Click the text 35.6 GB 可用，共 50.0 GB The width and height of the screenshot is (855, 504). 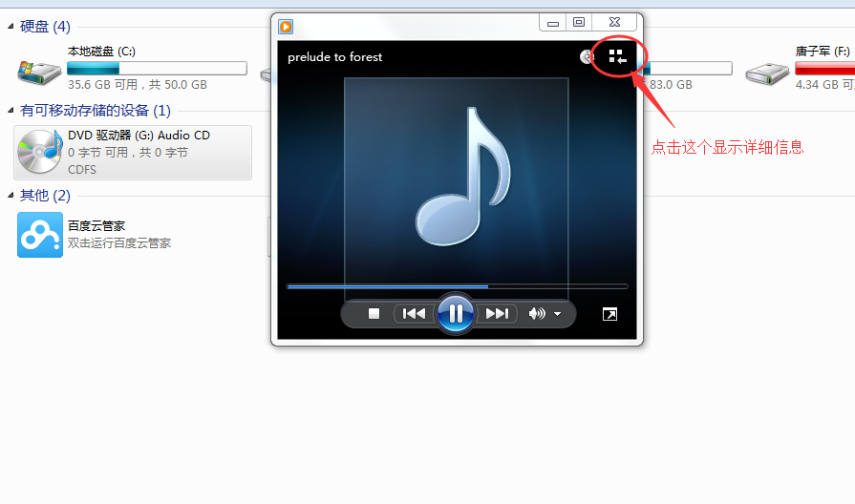(x=138, y=84)
